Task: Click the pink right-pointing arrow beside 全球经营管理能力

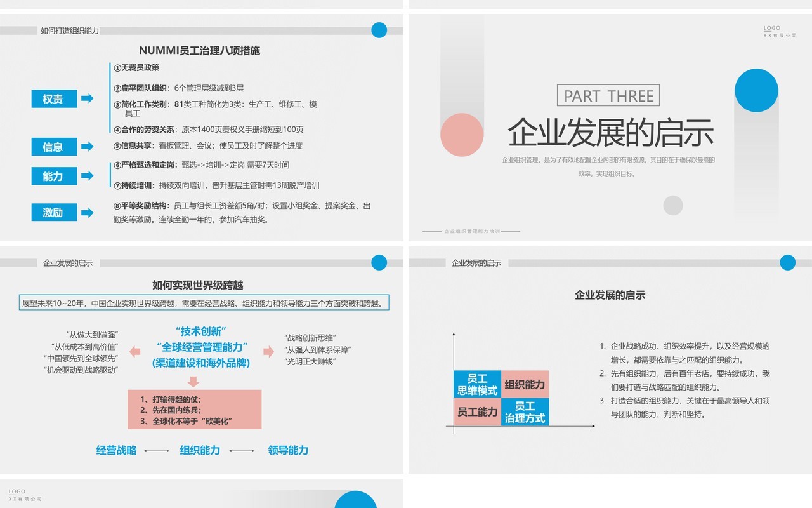Action: click(268, 351)
